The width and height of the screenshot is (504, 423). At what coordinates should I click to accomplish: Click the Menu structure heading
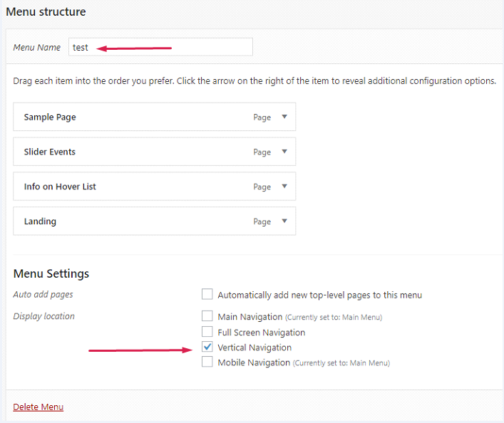(x=46, y=12)
